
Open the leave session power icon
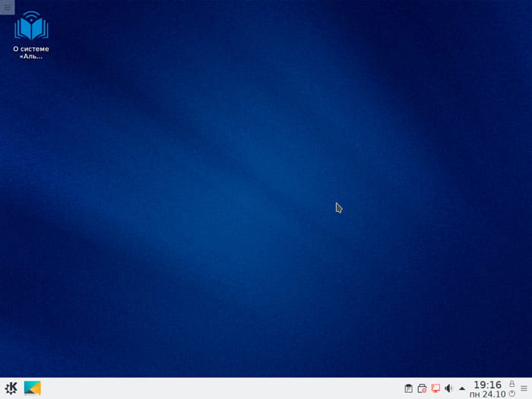[x=511, y=394]
